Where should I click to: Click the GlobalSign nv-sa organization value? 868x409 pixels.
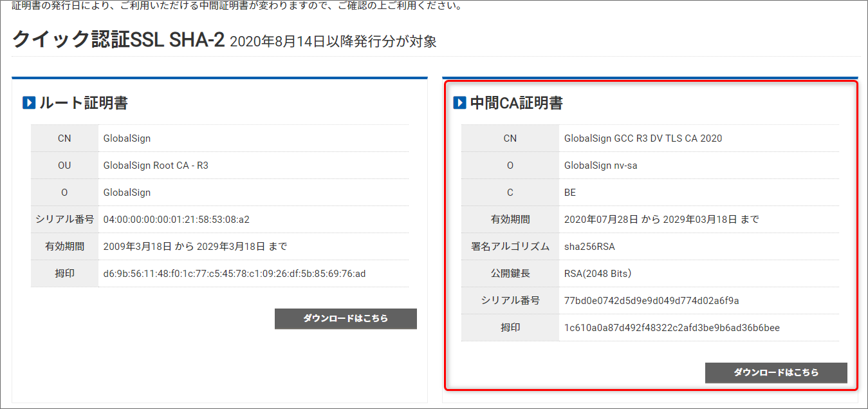(601, 165)
